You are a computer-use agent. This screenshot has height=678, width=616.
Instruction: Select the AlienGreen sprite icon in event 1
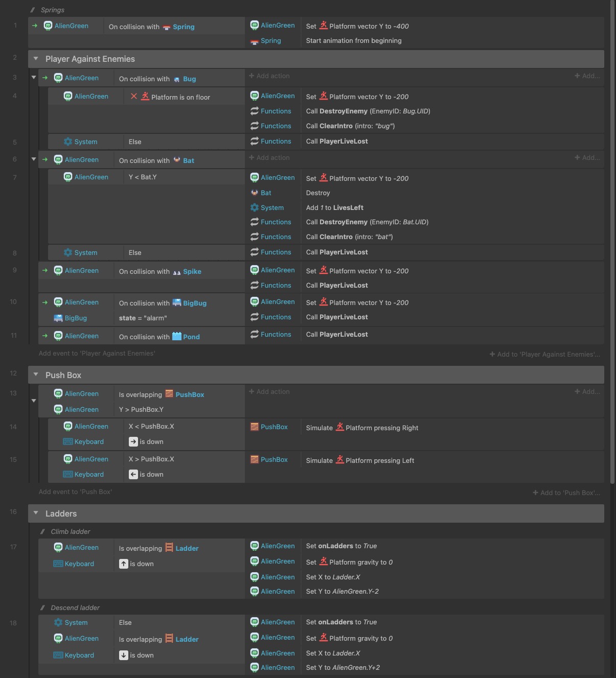click(48, 26)
